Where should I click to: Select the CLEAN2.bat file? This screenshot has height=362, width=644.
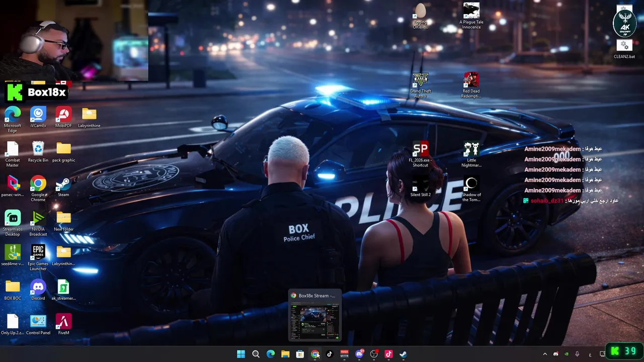(624, 49)
